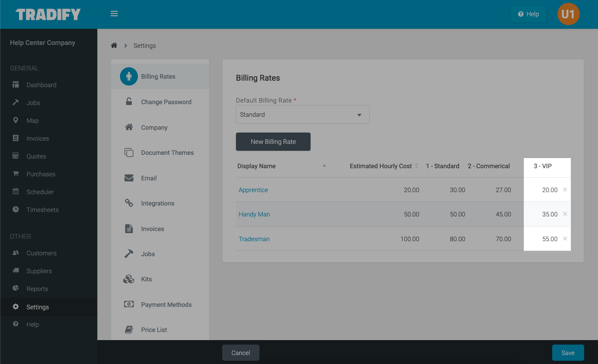
Task: Switch to the Change Password settings section
Action: click(166, 102)
